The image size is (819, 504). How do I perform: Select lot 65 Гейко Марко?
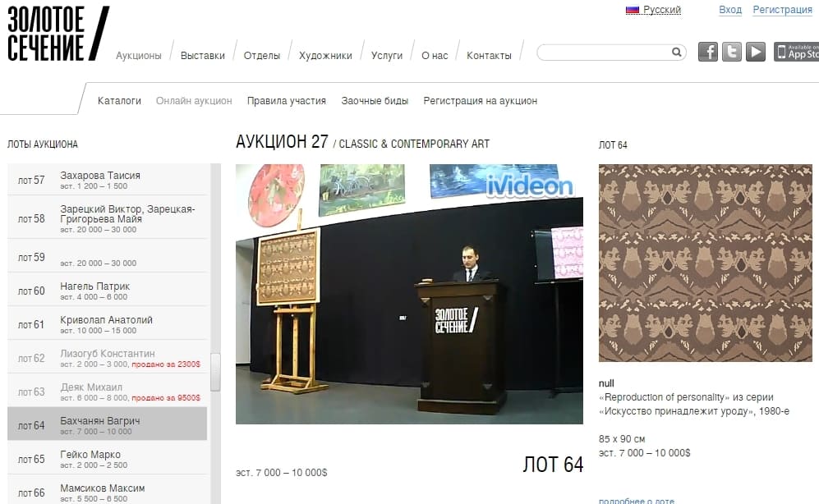coord(107,459)
